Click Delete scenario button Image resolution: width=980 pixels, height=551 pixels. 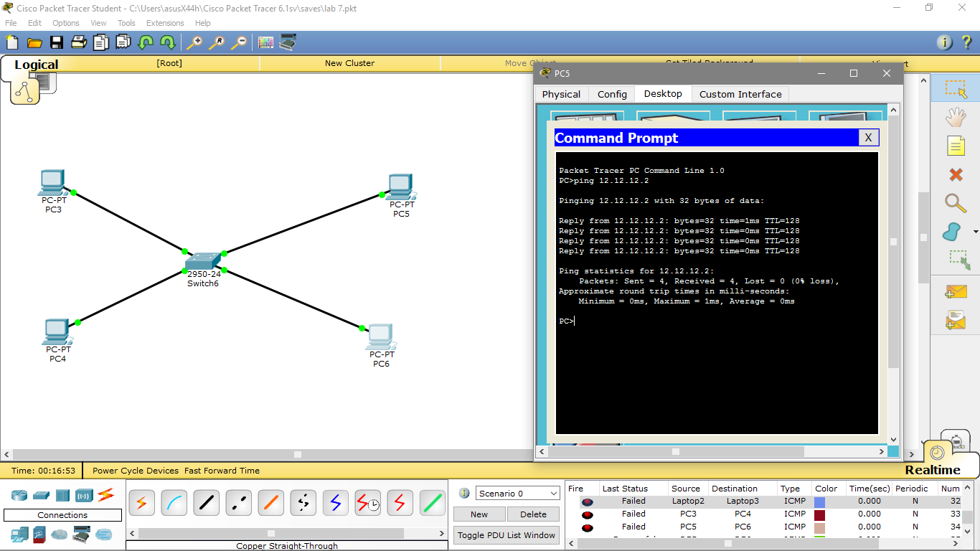[533, 514]
